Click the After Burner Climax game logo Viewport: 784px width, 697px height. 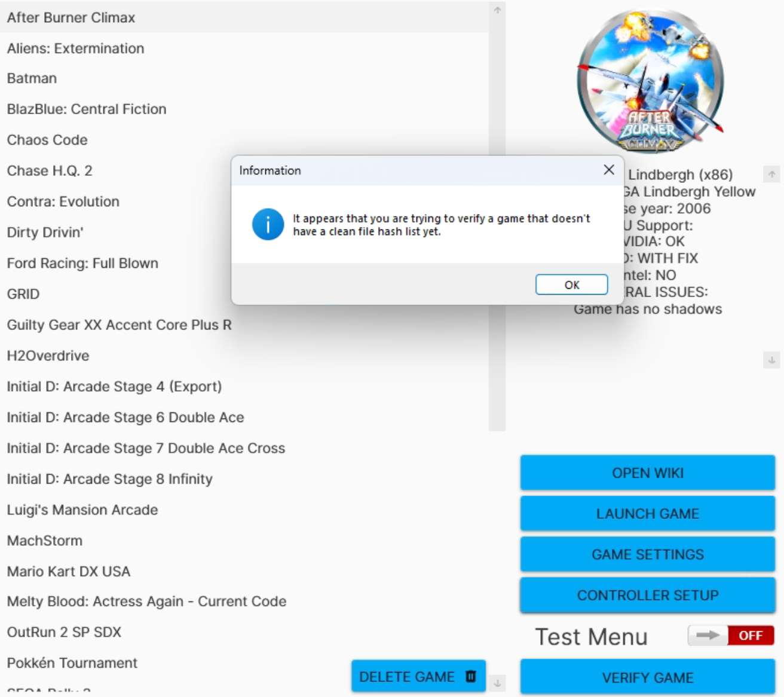650,81
